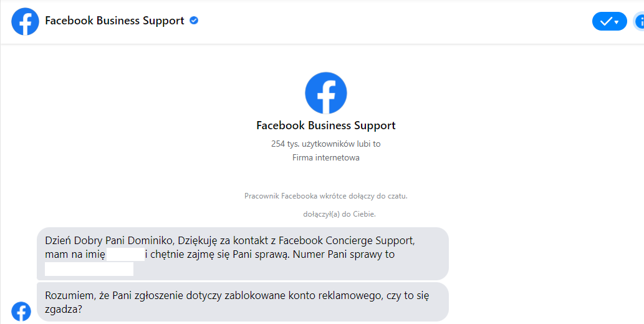
Task: Expand the small arrow in the checkmark pill
Action: pyautogui.click(x=617, y=22)
